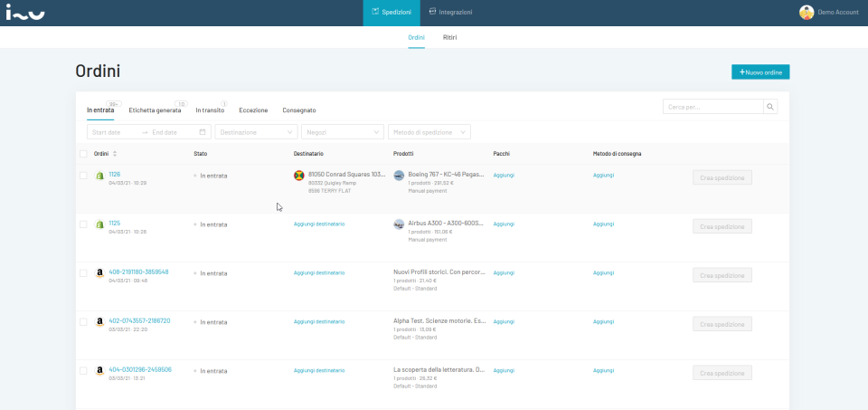Screen dimensions: 868x410
Task: Add delivery method for order 1126
Action: [x=603, y=175]
